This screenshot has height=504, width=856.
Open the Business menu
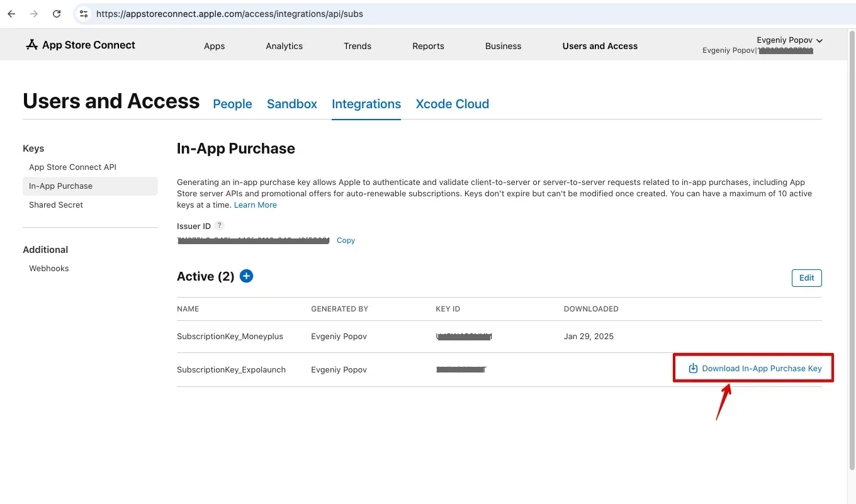(503, 46)
